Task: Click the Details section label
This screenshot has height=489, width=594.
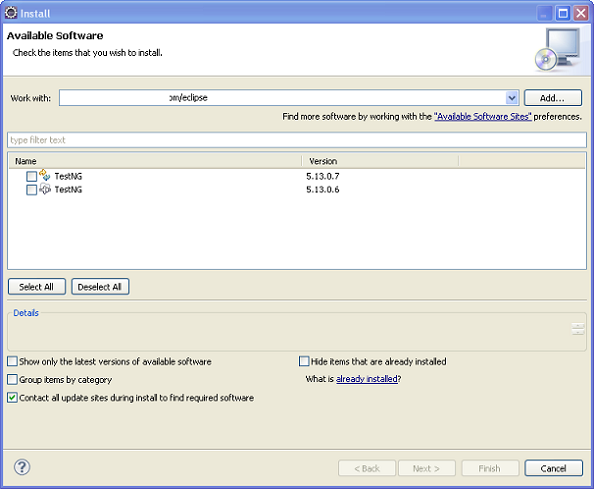Action: (x=26, y=313)
